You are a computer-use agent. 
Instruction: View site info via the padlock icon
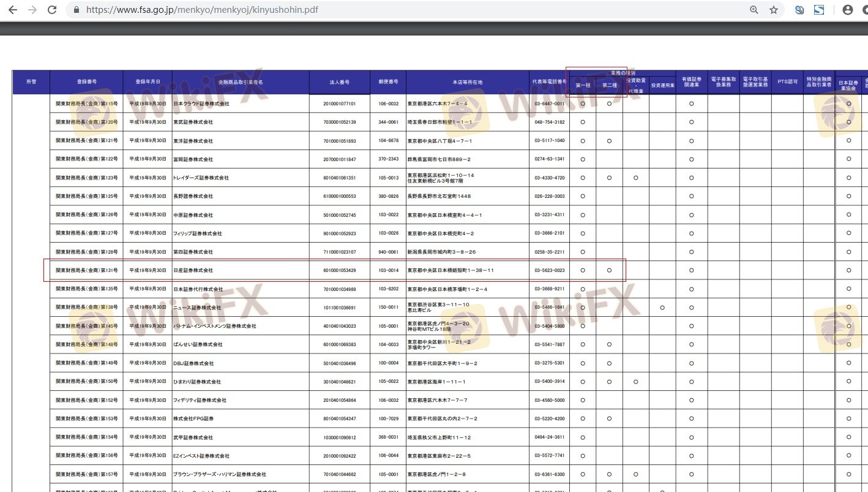tap(77, 10)
